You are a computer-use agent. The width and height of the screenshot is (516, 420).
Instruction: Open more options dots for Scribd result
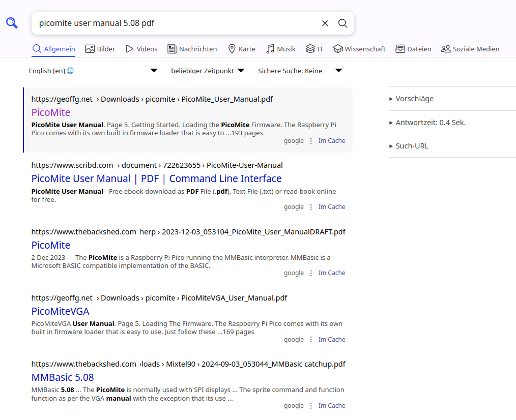click(x=311, y=207)
